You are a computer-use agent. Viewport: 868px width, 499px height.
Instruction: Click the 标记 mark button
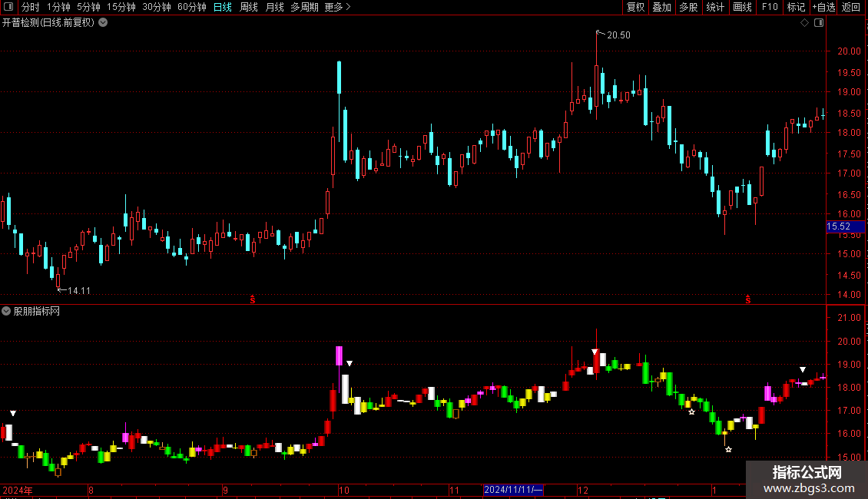[796, 7]
